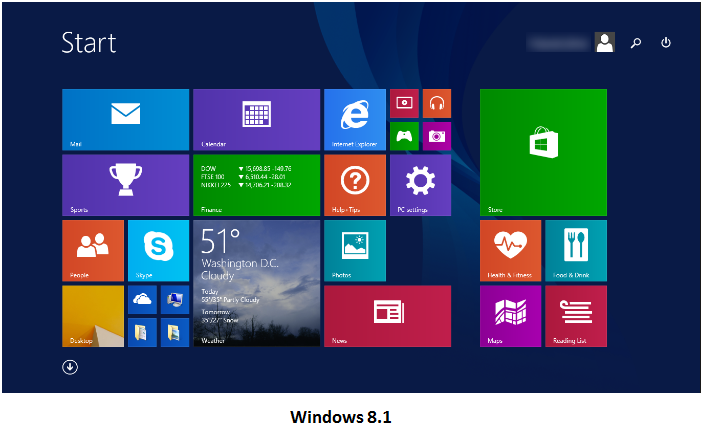
Task: Show all apps with down arrow
Action: coord(70,367)
